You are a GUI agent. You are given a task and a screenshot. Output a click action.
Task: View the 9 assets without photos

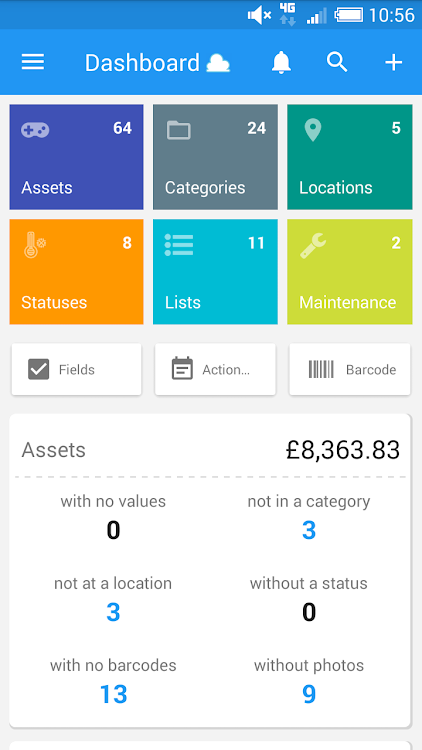[x=309, y=695]
